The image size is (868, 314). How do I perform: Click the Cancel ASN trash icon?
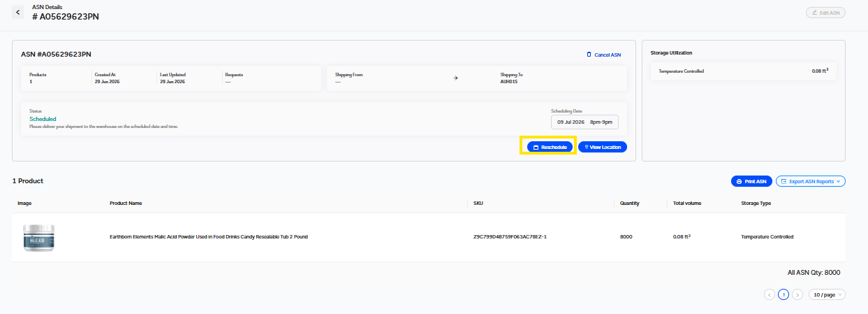coord(589,55)
